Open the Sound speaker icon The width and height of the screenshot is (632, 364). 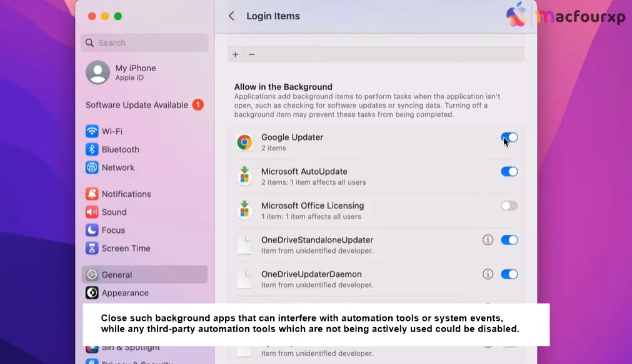point(92,212)
